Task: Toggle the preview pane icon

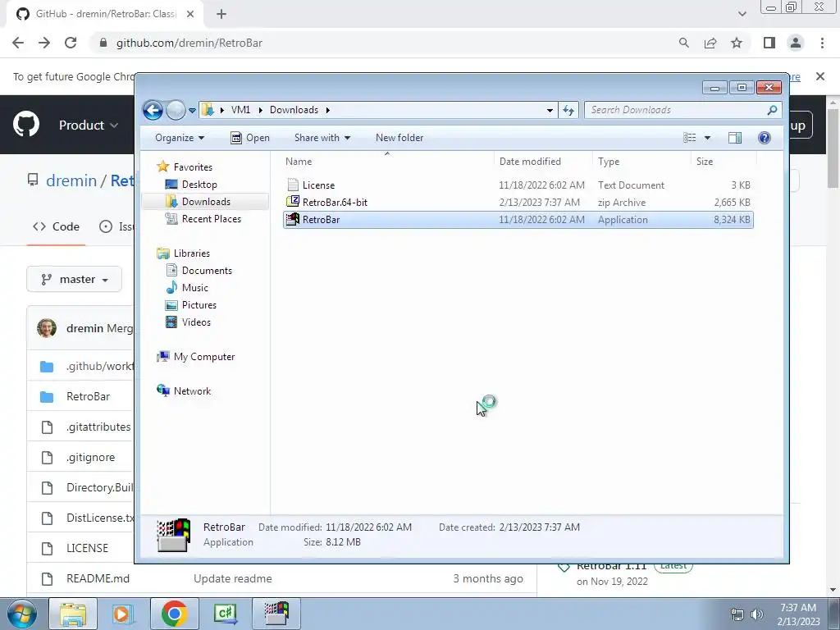Action: [x=735, y=138]
